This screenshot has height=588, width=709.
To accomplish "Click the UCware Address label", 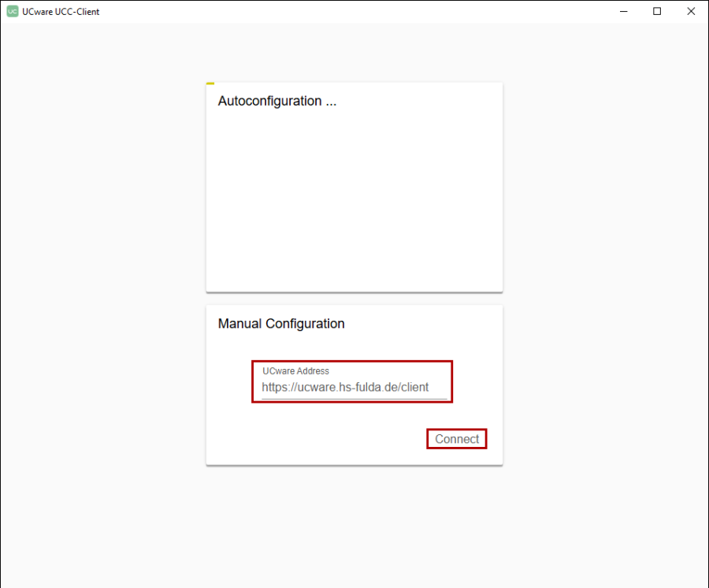I will pos(295,371).
